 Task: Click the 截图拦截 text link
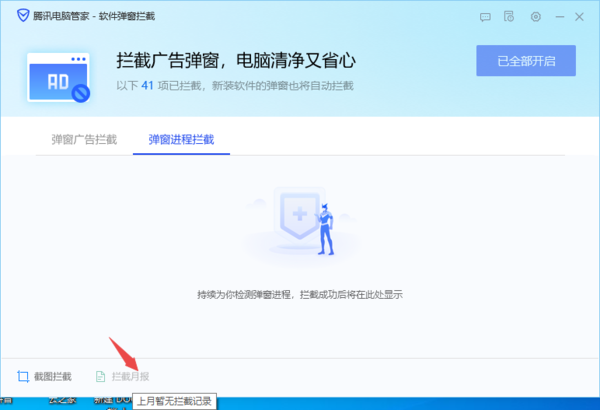[53, 376]
